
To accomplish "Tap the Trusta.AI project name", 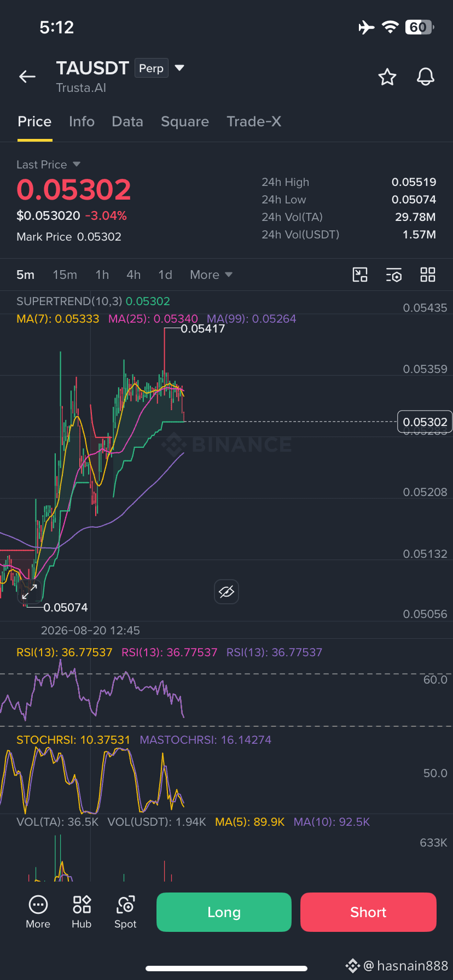I will pyautogui.click(x=81, y=87).
